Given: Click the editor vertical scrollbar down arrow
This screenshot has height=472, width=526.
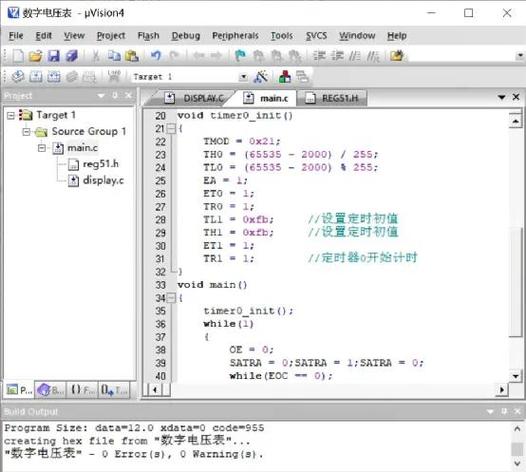Looking at the screenshot, I should tap(515, 376).
